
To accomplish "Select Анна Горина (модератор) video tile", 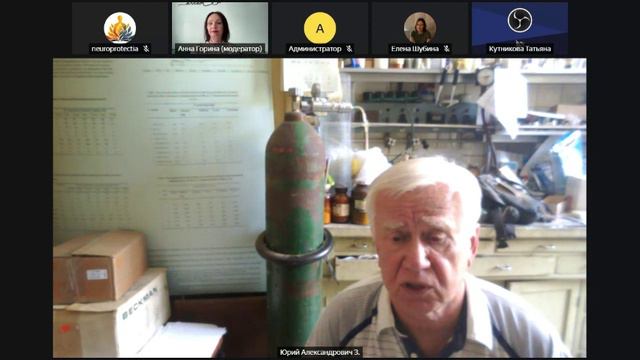I will [x=220, y=29].
